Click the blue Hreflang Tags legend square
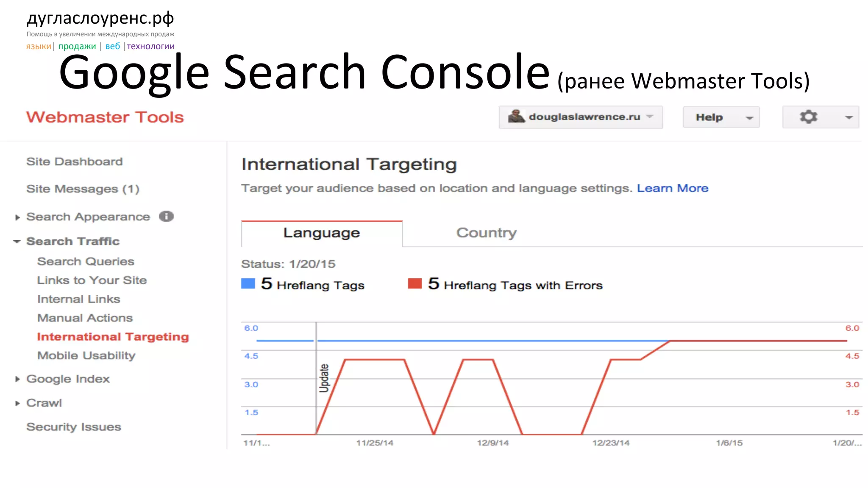This screenshot has height=488, width=868. (x=248, y=283)
